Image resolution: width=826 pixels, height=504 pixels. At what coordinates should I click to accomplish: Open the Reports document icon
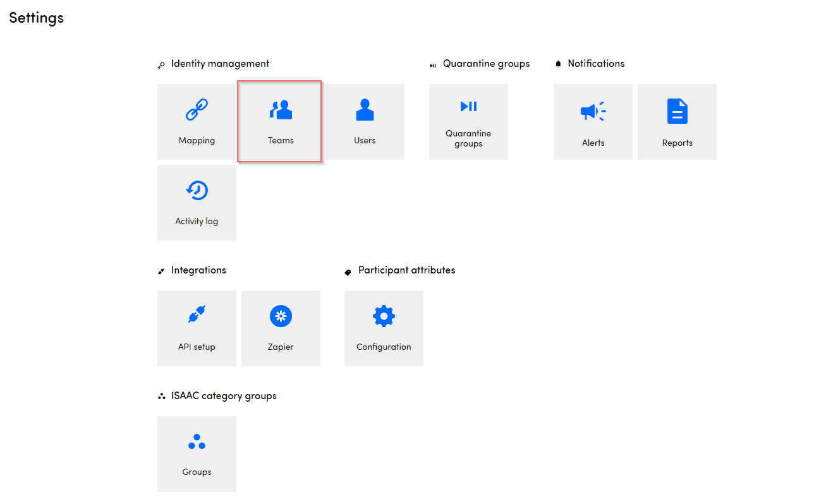pos(677,112)
